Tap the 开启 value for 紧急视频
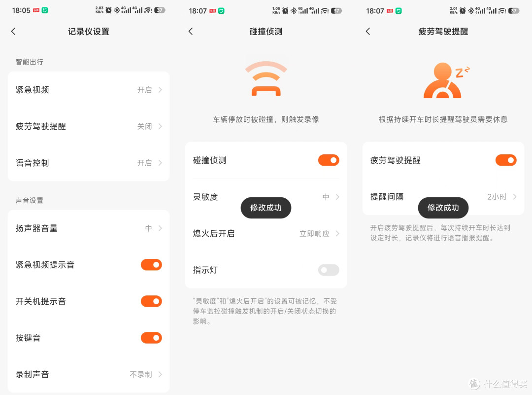 tap(144, 90)
